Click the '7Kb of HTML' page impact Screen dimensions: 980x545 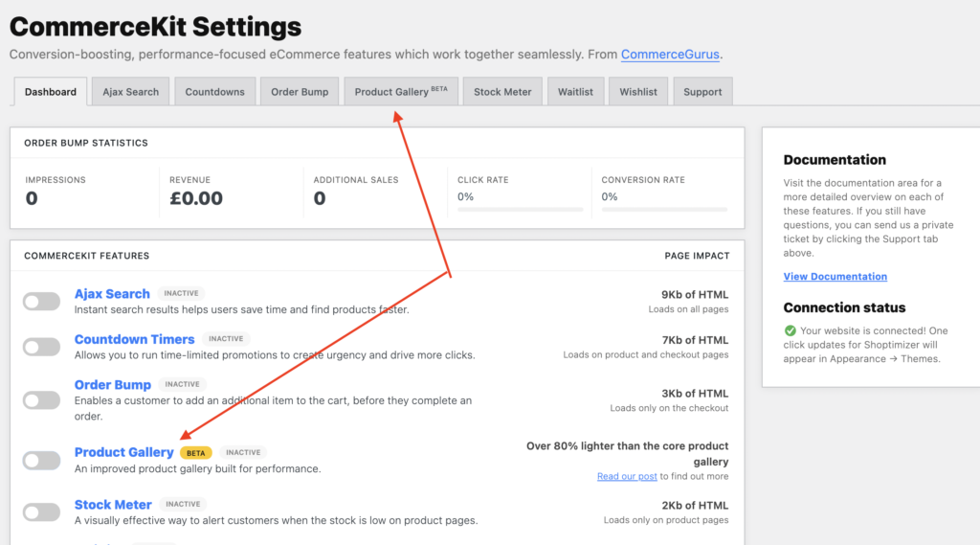[x=695, y=340]
